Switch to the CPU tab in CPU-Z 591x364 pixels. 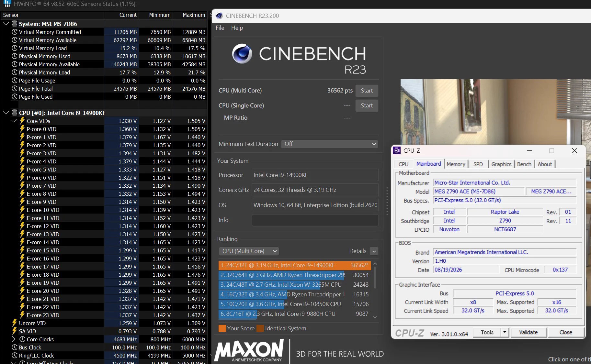[x=403, y=164]
